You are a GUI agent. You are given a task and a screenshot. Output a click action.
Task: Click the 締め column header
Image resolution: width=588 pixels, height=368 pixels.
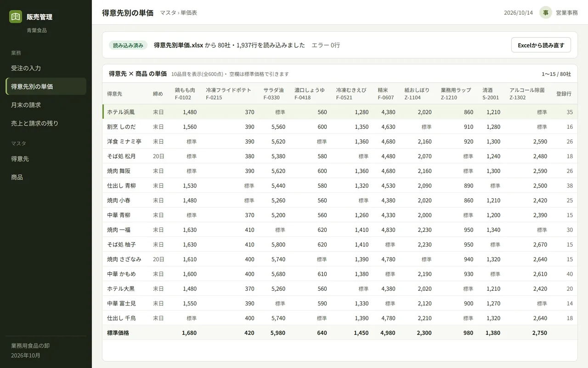coord(158,93)
